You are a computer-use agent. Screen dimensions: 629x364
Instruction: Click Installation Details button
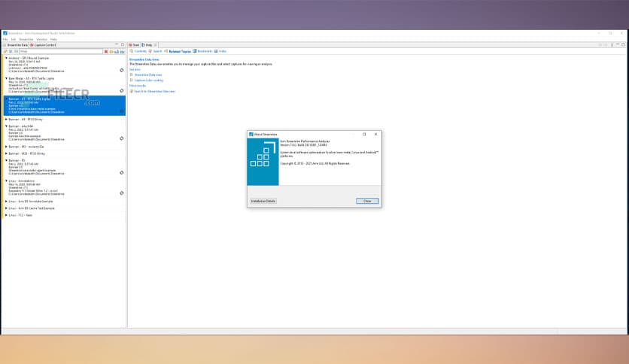(x=263, y=201)
